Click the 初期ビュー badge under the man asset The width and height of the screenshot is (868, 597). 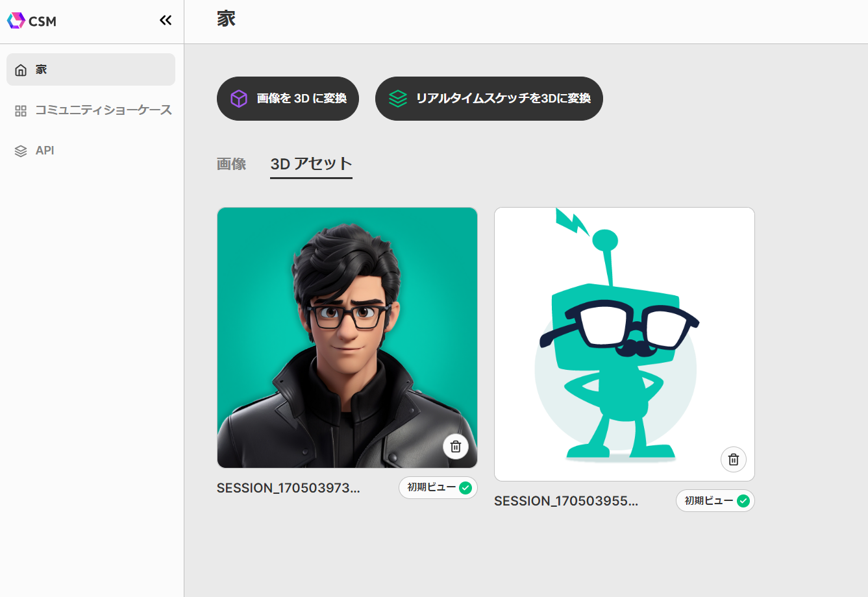(x=438, y=488)
